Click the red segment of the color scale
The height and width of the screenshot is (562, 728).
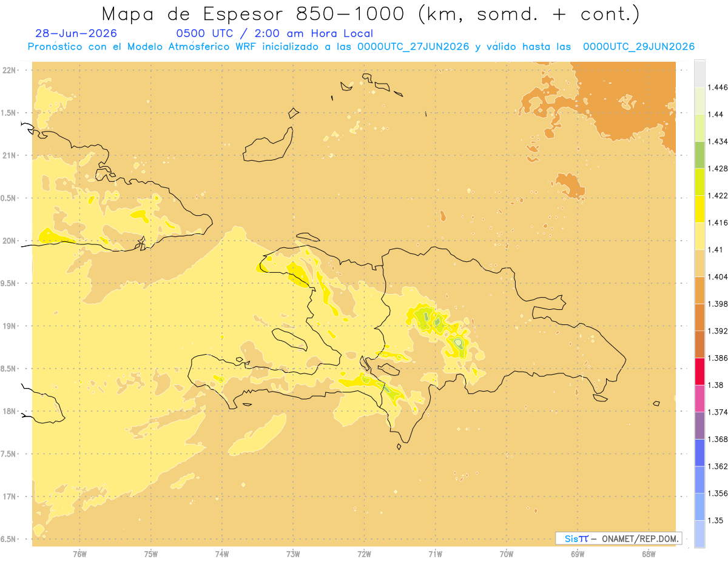699,371
